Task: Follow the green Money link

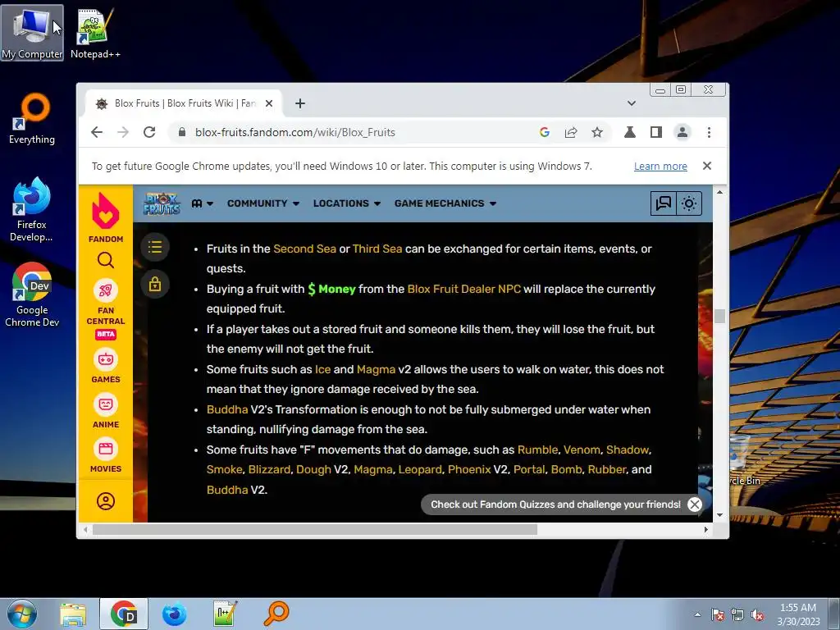Action: [x=331, y=290]
